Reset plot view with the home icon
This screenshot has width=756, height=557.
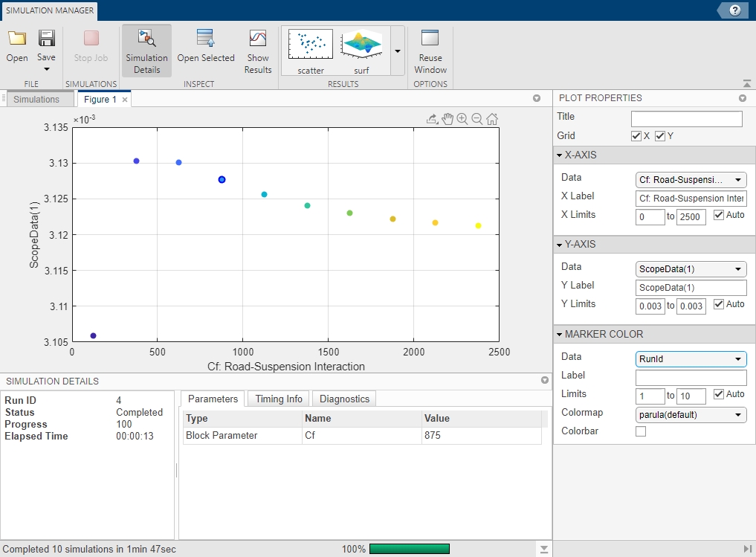coord(492,119)
